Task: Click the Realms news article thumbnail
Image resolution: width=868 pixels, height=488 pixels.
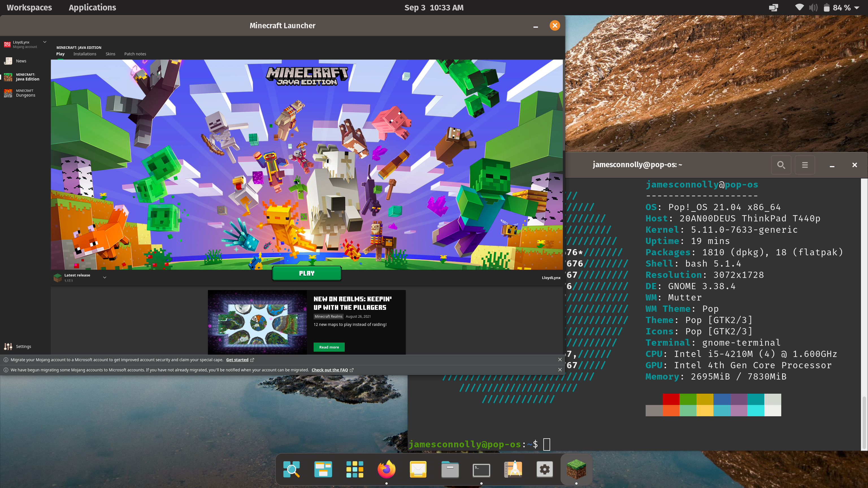Action: [257, 322]
